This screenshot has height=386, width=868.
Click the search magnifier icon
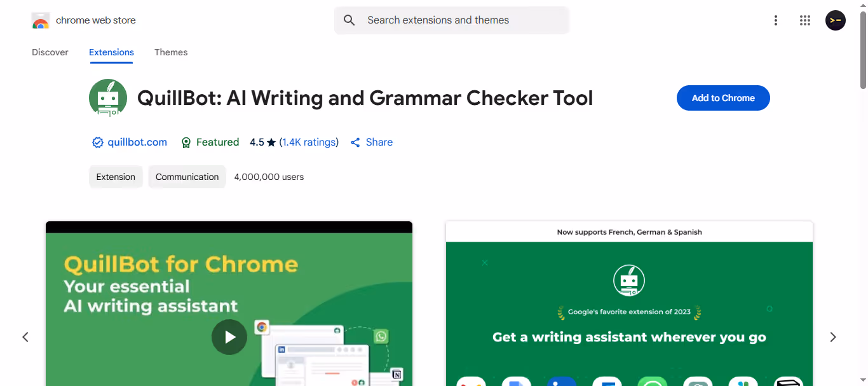pos(349,20)
